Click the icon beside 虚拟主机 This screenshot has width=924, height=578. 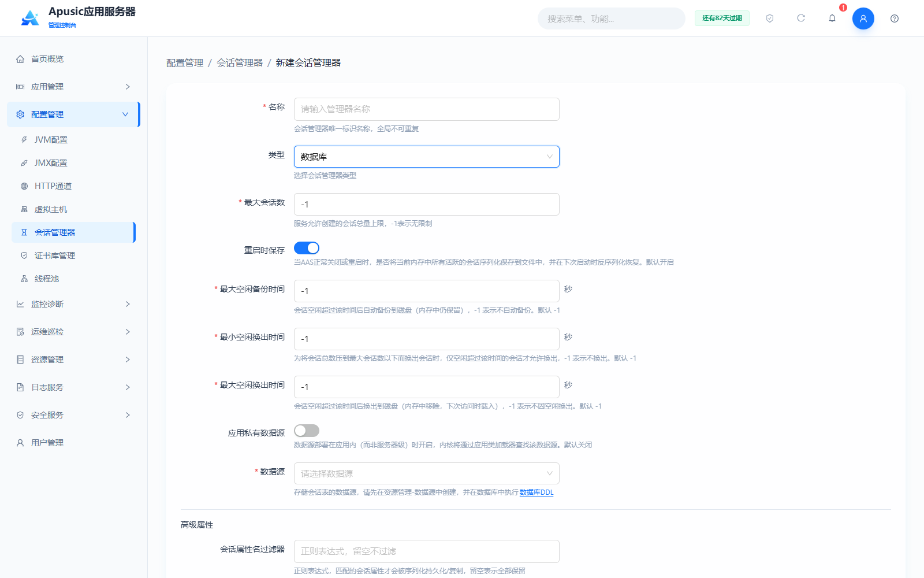pyautogui.click(x=24, y=209)
